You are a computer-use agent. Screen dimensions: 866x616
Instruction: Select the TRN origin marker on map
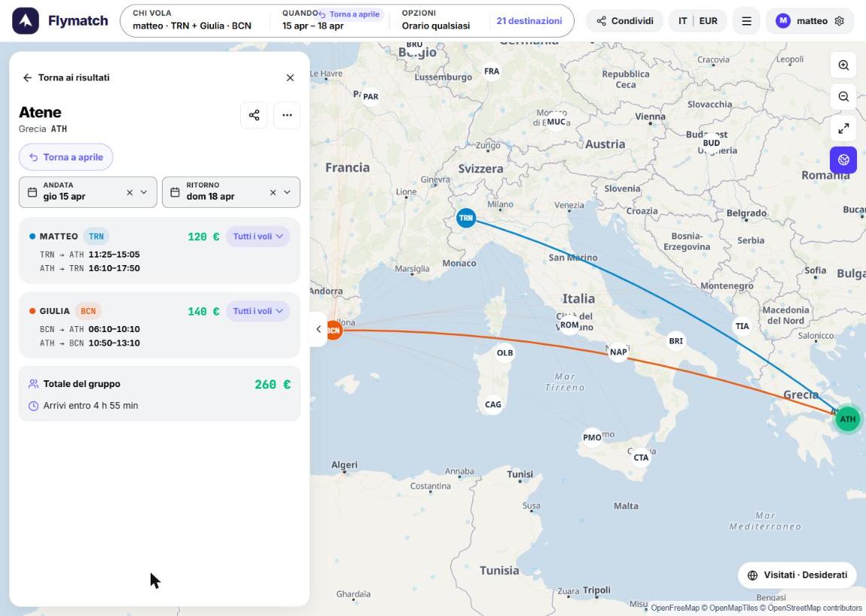click(465, 218)
